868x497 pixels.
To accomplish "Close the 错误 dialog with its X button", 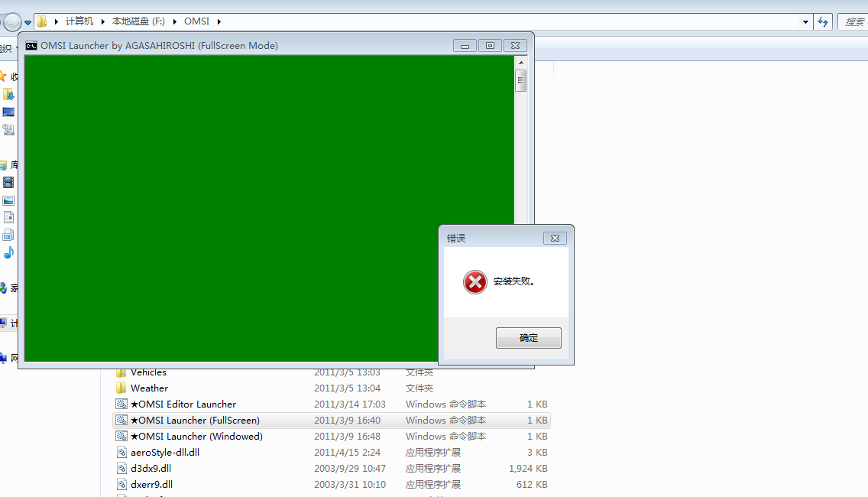I will [x=555, y=239].
